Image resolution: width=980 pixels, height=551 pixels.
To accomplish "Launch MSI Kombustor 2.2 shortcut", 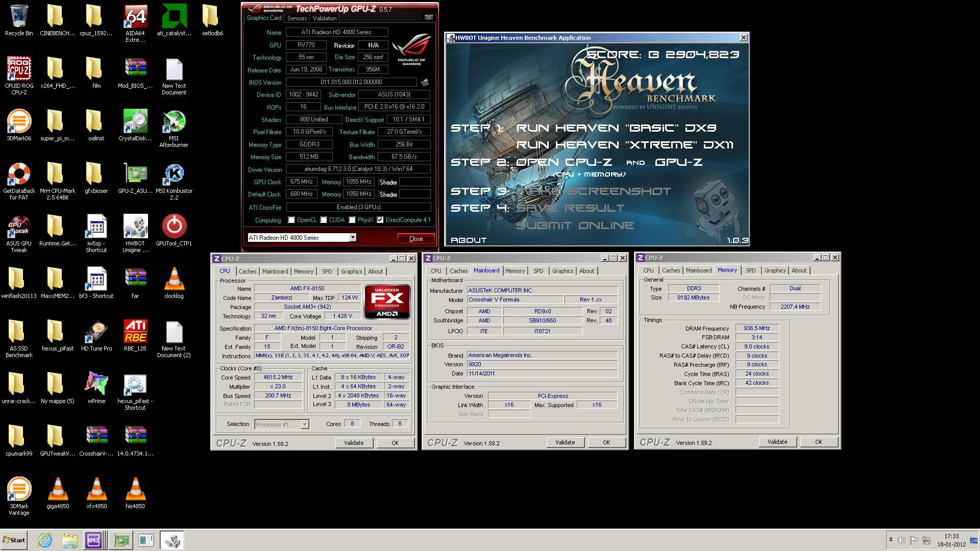I will (x=174, y=181).
